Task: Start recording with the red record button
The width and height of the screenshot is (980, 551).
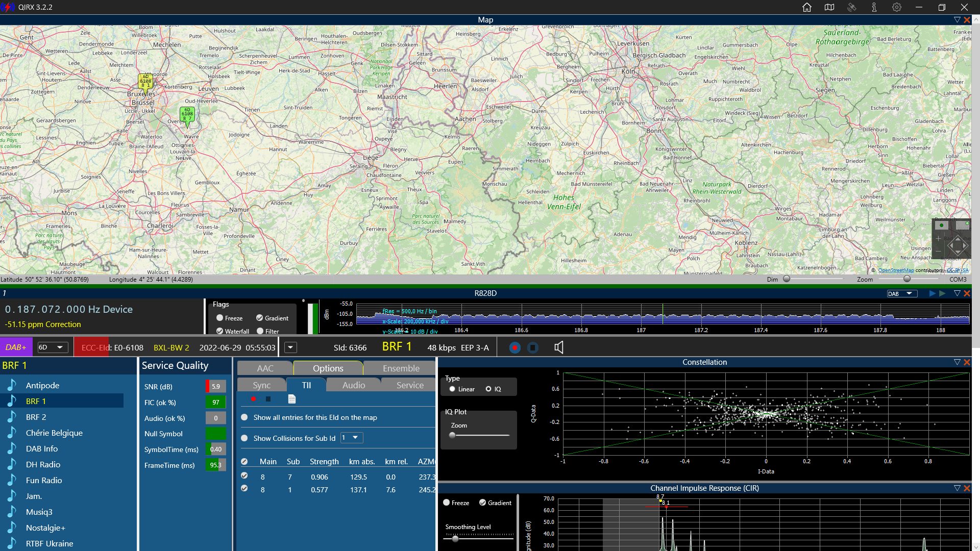Action: [x=515, y=347]
